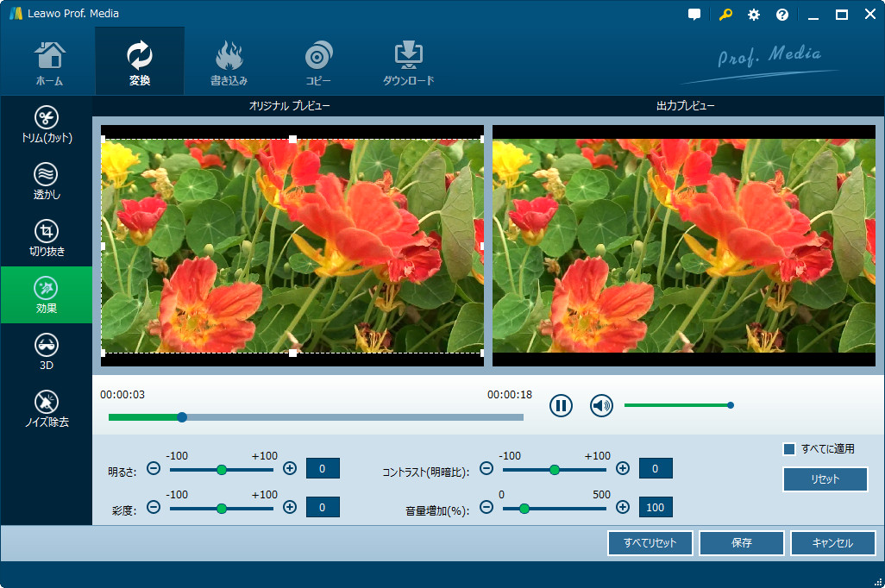
Task: Click the 明るさ brightness value field
Action: coord(323,468)
